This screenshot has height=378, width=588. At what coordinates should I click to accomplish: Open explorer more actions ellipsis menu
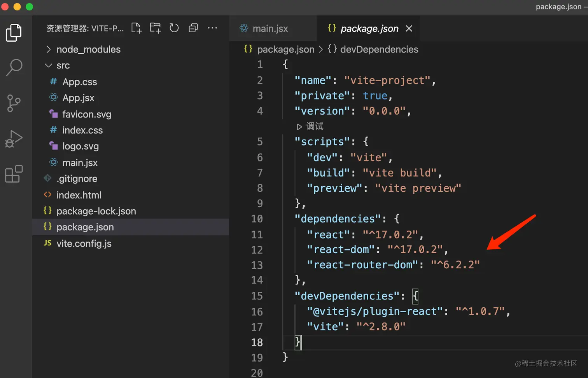point(212,28)
